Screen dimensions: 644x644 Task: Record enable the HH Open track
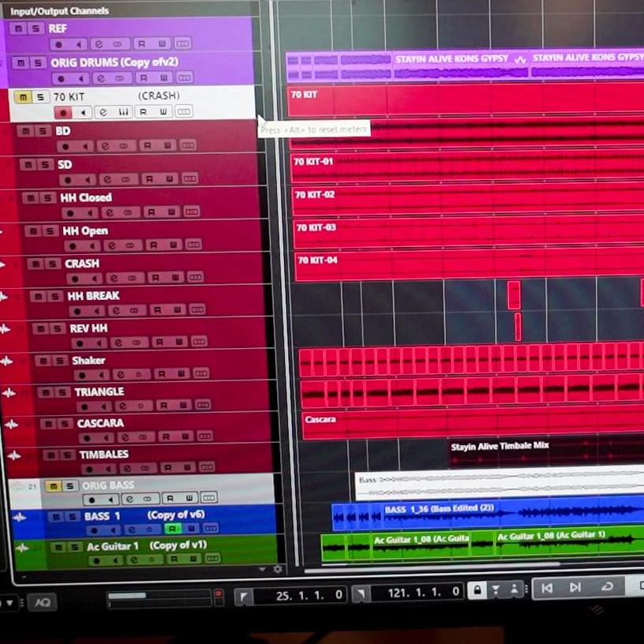(73, 246)
